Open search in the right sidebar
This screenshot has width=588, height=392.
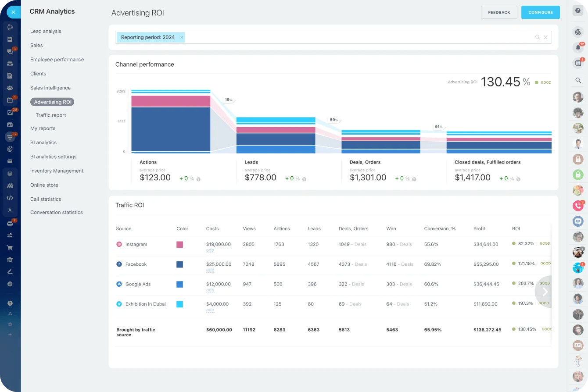click(x=577, y=80)
